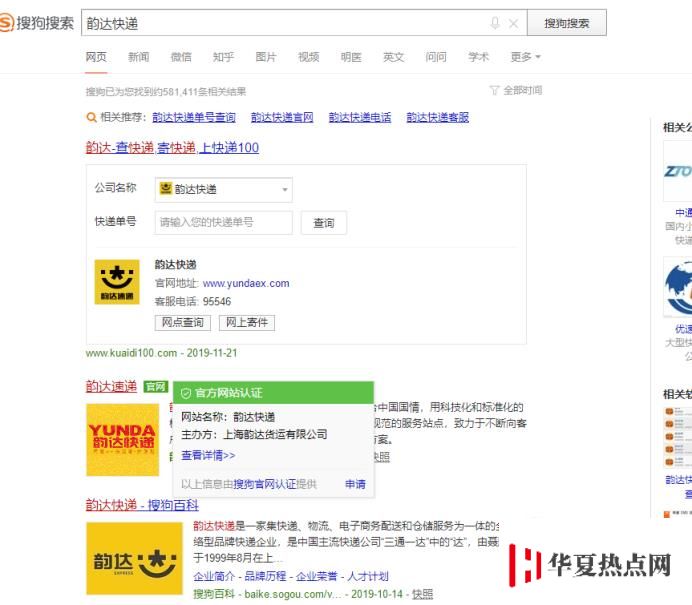
Task: Click the yellow 韵达快递 logo thumbnail
Action: 117,282
